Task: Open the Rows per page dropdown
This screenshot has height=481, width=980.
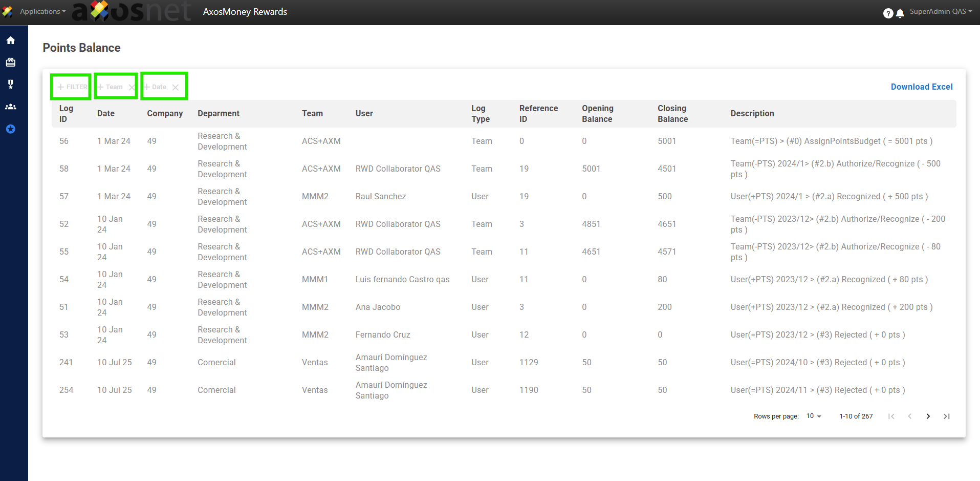Action: 814,416
